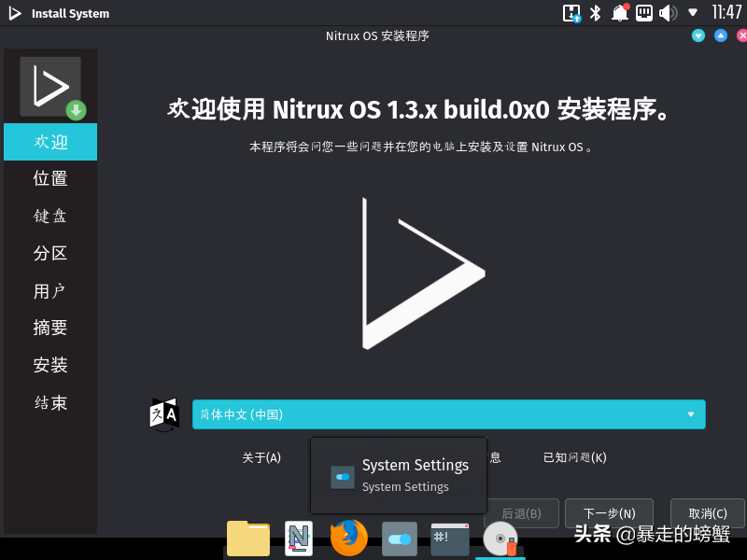This screenshot has width=747, height=560.
Task: Click the software update tray icon
Action: [571, 13]
